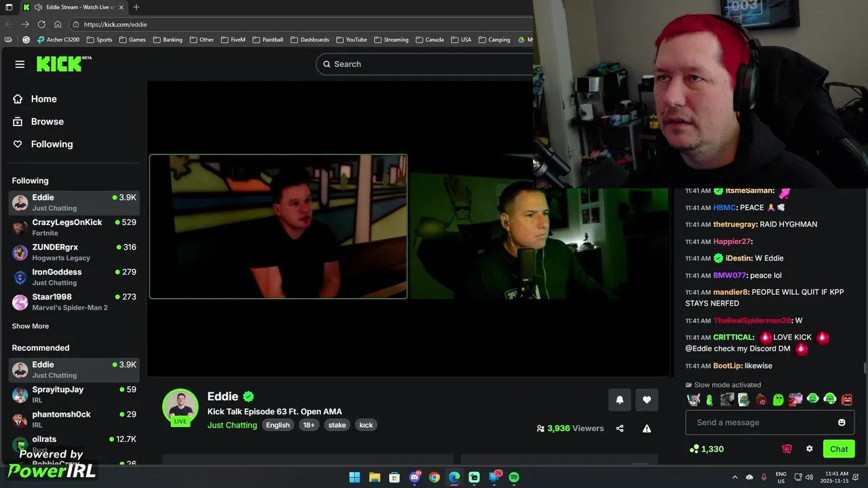Click the Kick logo
Screen dimensions: 868x488
64,64
